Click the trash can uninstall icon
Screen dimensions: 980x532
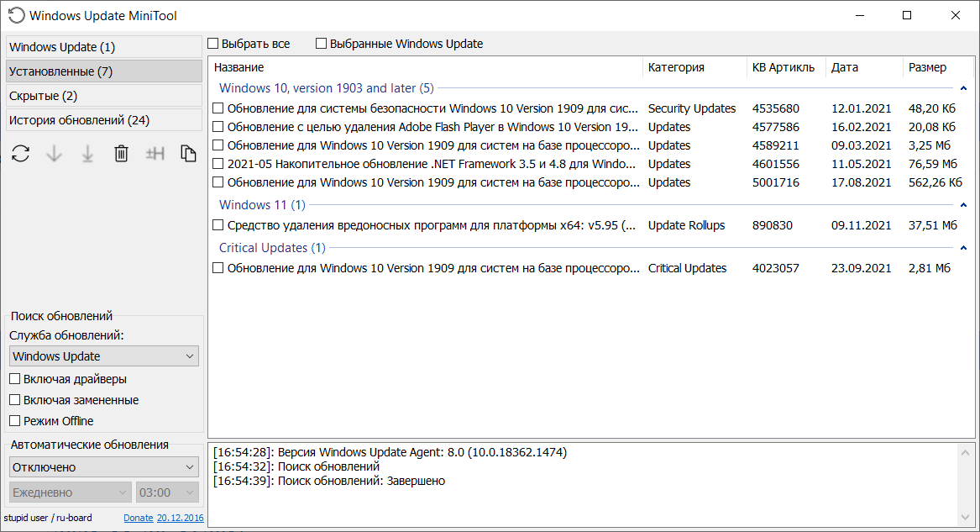[121, 154]
